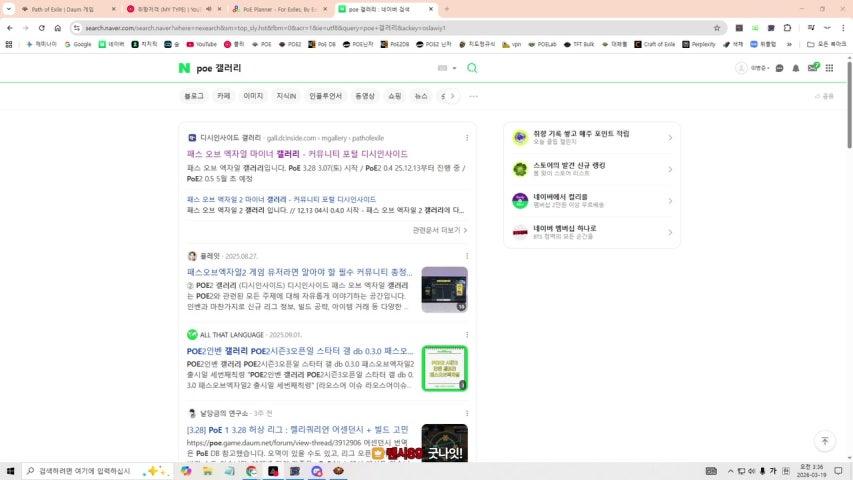Open the POE2인벤 갤러리 result link
This screenshot has width=853, height=480.
click(x=300, y=351)
